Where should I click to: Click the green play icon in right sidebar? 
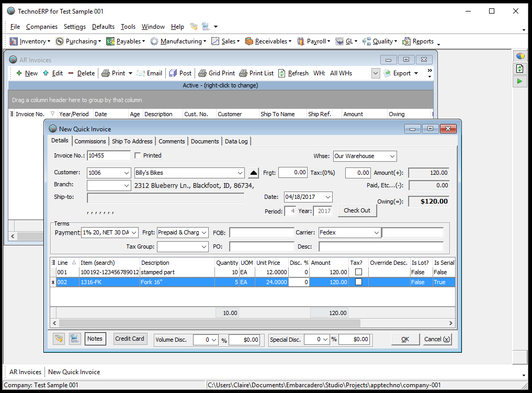click(x=519, y=81)
